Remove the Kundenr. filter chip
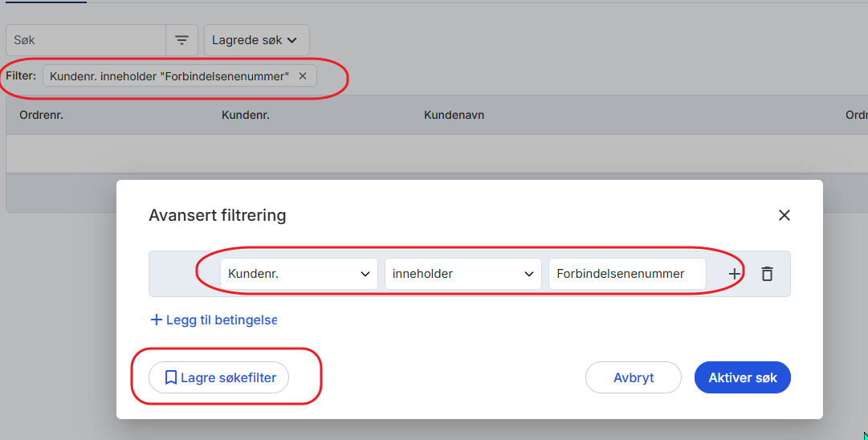The height and width of the screenshot is (440, 868). point(303,76)
